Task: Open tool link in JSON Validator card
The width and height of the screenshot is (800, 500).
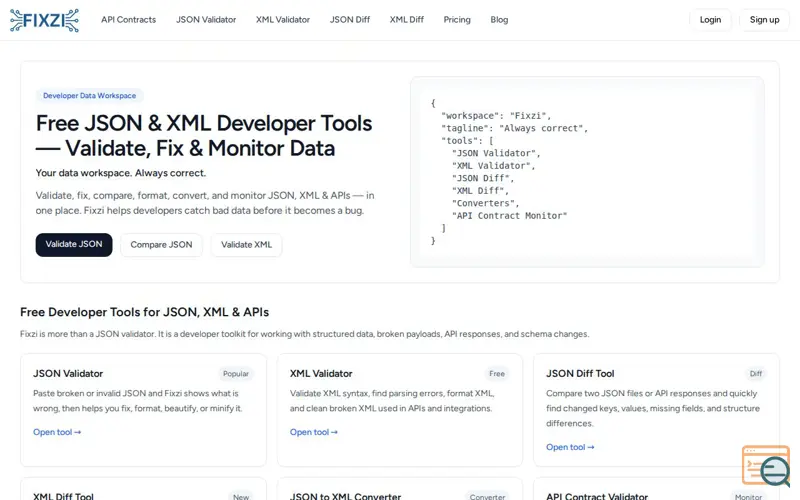Action: (x=57, y=432)
